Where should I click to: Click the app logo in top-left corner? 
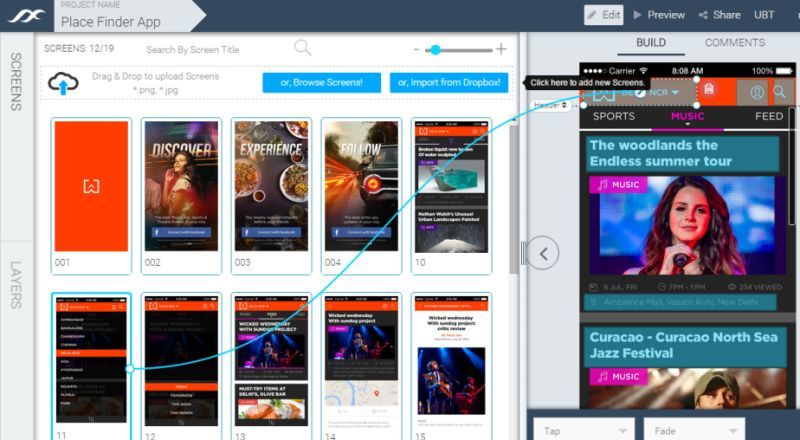coord(26,15)
